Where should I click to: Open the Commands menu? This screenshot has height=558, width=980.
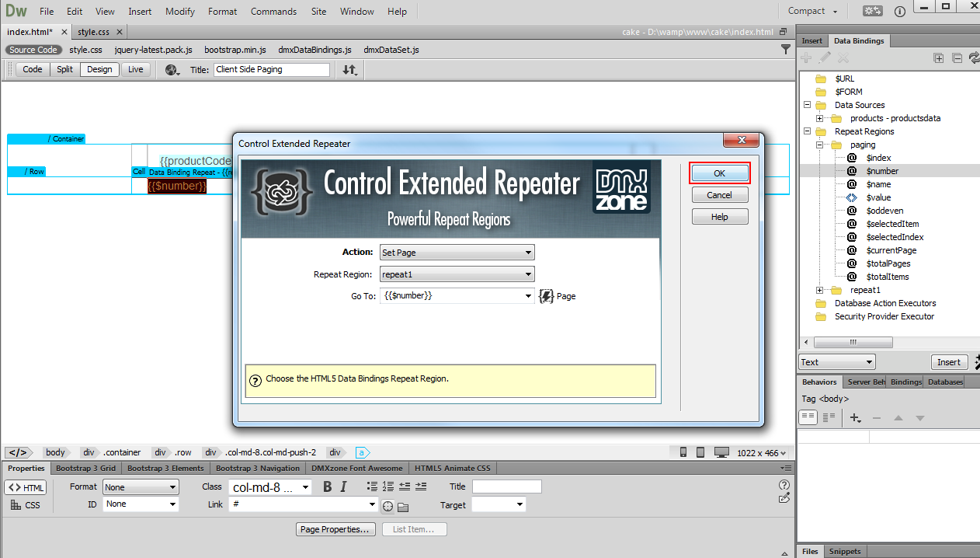pos(273,12)
